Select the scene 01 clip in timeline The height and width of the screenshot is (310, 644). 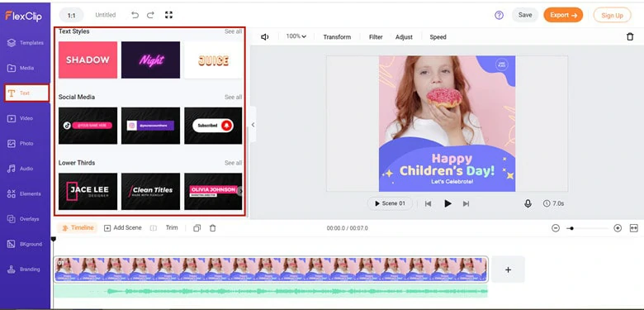click(x=271, y=269)
